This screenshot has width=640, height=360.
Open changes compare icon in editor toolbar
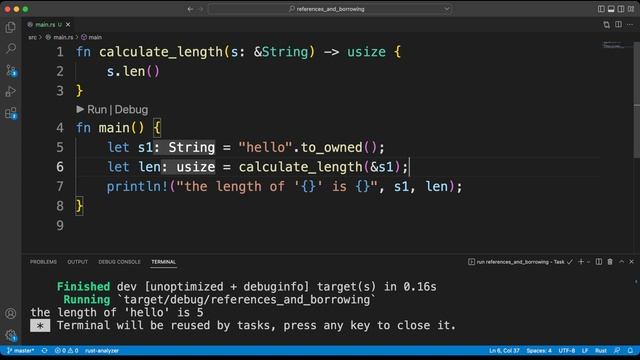607,25
